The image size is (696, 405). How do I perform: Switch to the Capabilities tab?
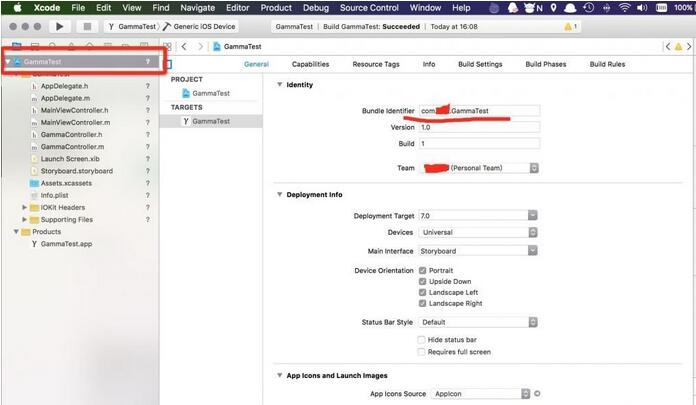point(310,64)
